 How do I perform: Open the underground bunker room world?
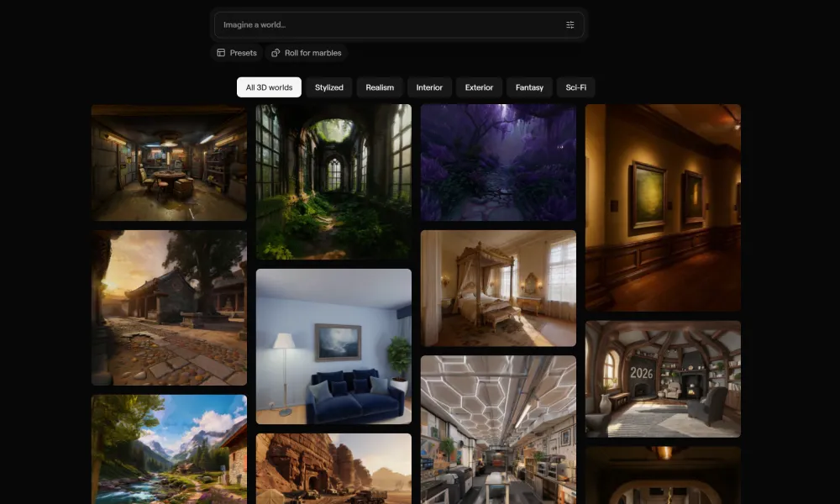click(x=169, y=163)
